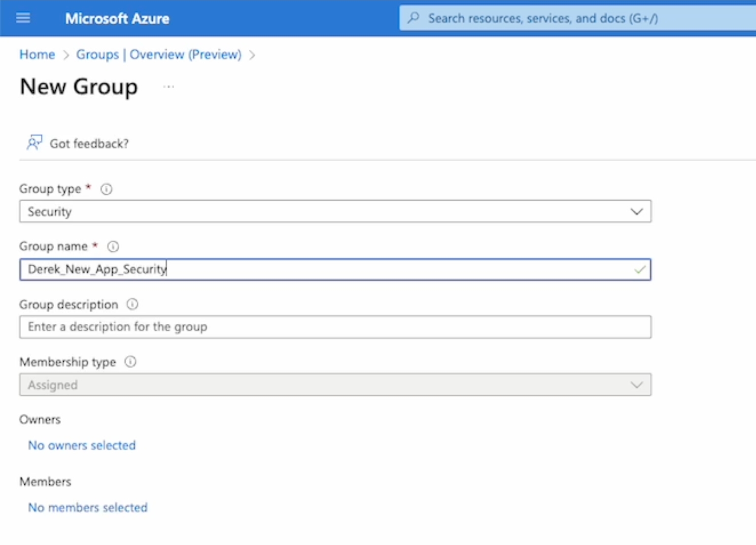Navigate to Groups Overview (Preview) breadcrumb
Image resolution: width=756 pixels, height=545 pixels.
point(158,54)
